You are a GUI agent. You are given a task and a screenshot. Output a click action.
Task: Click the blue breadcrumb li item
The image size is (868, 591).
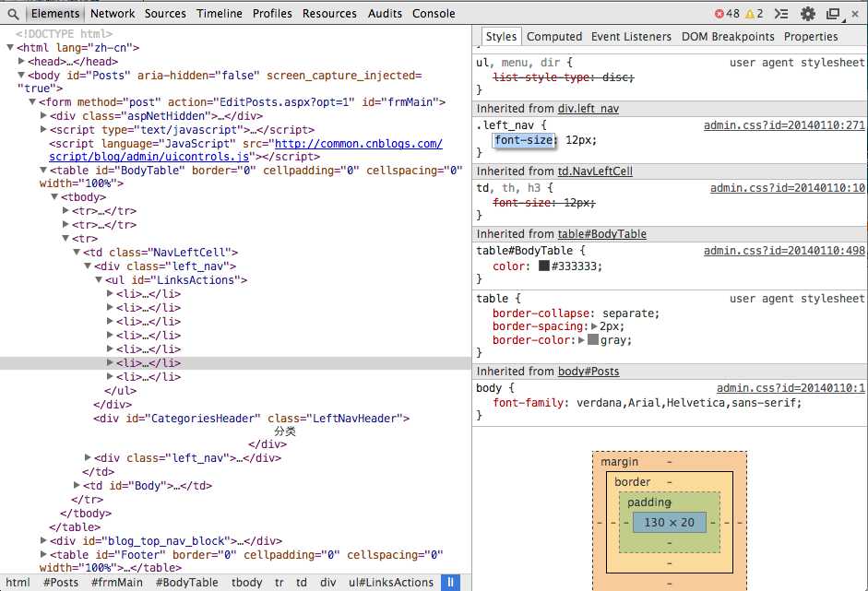coord(451,582)
